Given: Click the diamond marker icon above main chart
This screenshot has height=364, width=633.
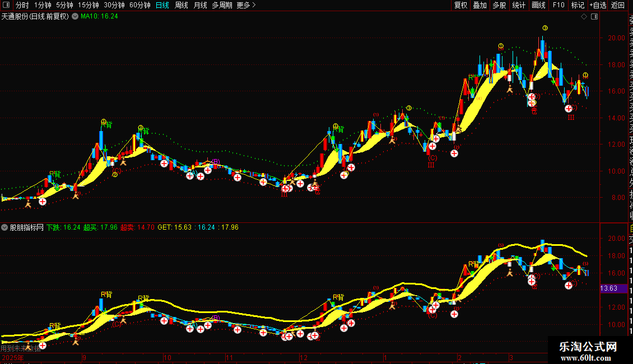Looking at the screenshot, I should (x=584, y=17).
